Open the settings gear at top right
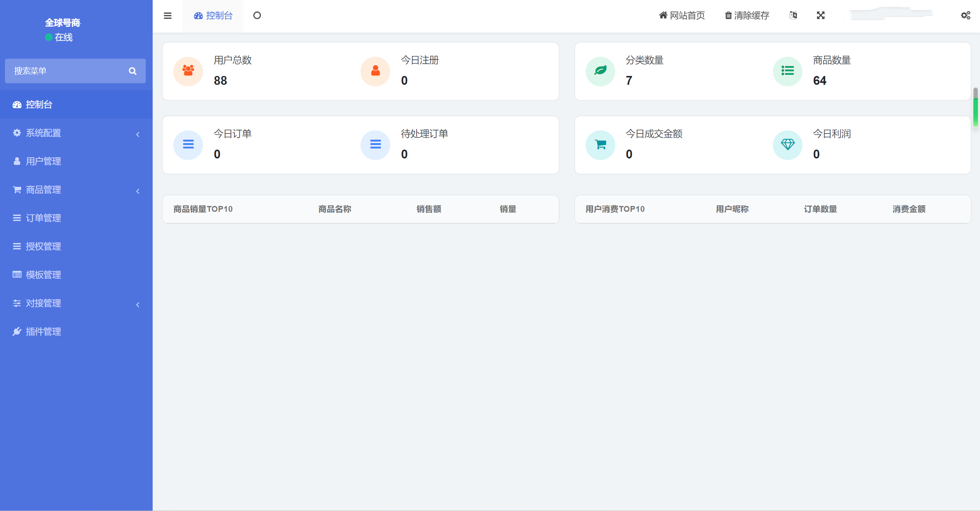980x511 pixels. (966, 15)
